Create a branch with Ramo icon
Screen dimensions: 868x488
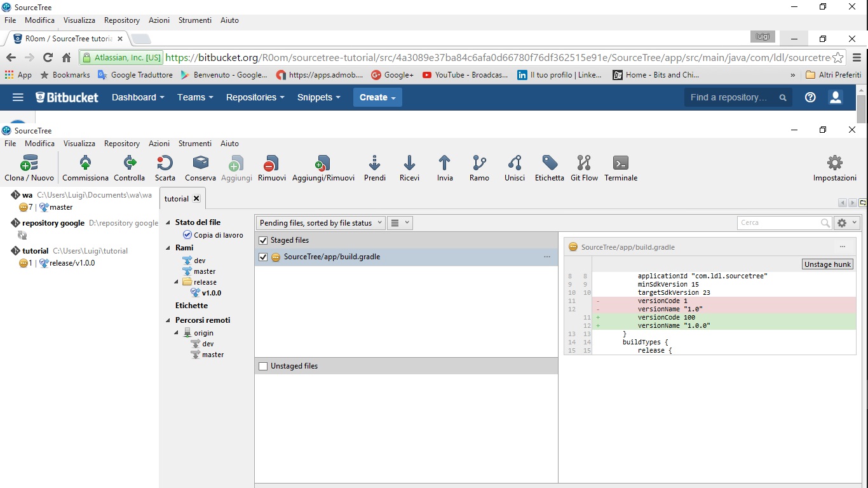[479, 163]
